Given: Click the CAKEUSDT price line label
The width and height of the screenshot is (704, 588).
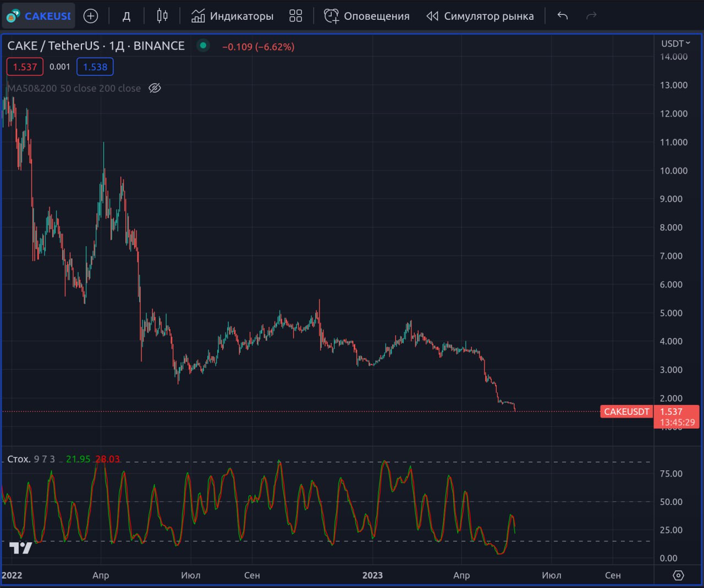Looking at the screenshot, I should pyautogui.click(x=626, y=412).
